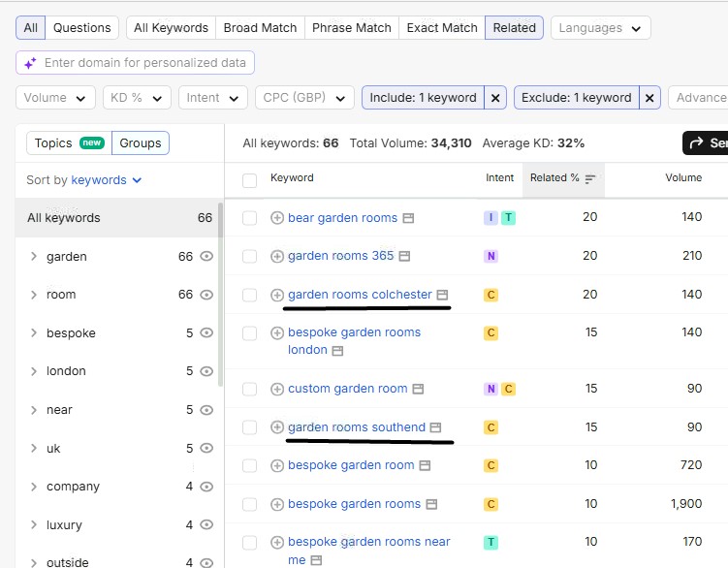Open SERP view for bespoke garden rooms
Image resolution: width=728 pixels, height=568 pixels.
431,504
